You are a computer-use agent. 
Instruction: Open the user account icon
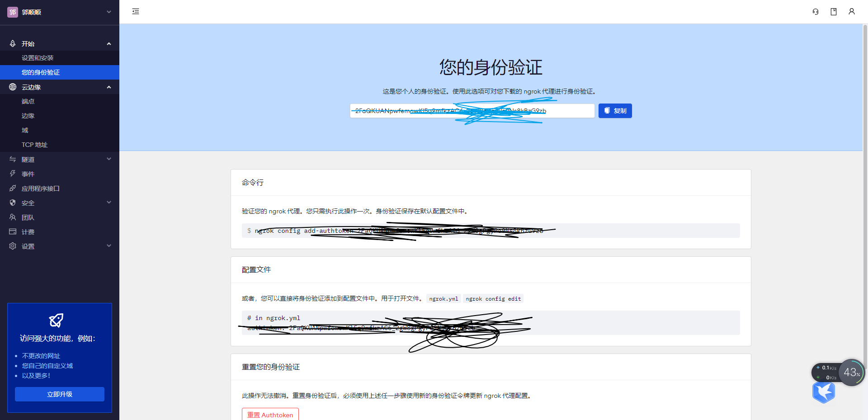pyautogui.click(x=852, y=12)
